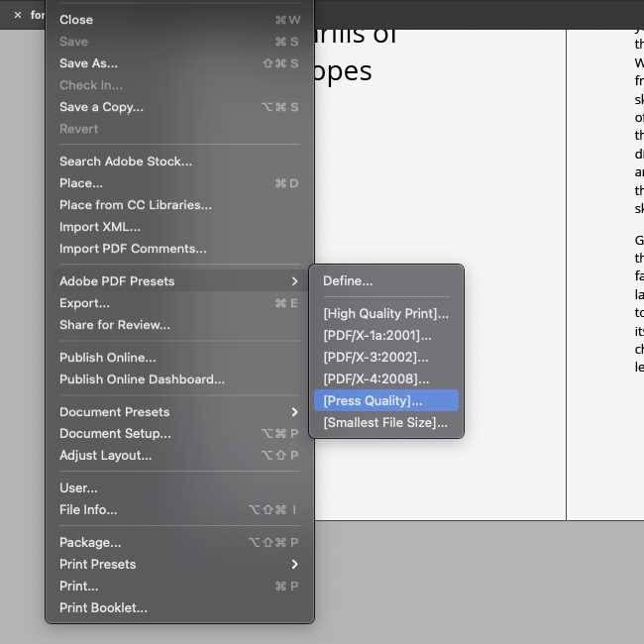Select Place... menu command
Image resolution: width=644 pixels, height=644 pixels.
[x=180, y=183]
